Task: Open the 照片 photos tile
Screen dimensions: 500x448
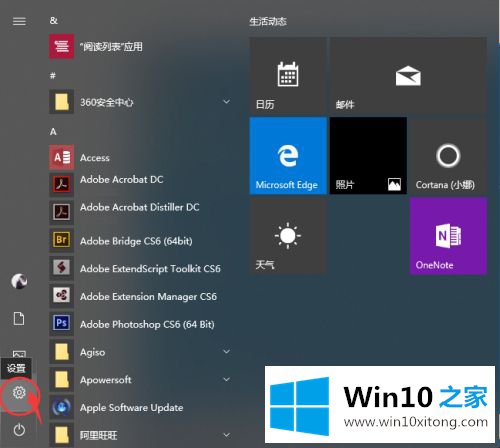Action: 368,156
